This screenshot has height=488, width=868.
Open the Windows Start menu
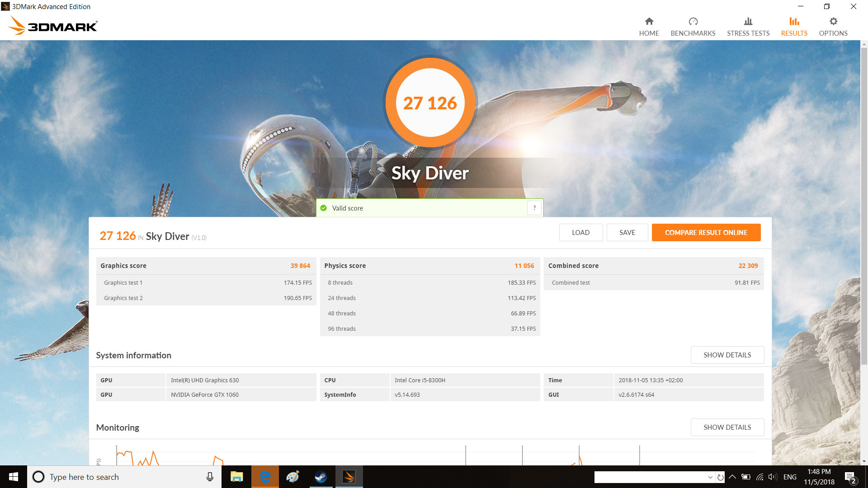(x=14, y=477)
